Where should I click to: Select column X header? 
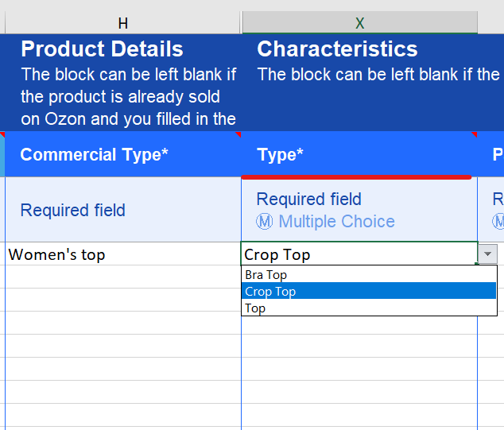click(x=359, y=23)
